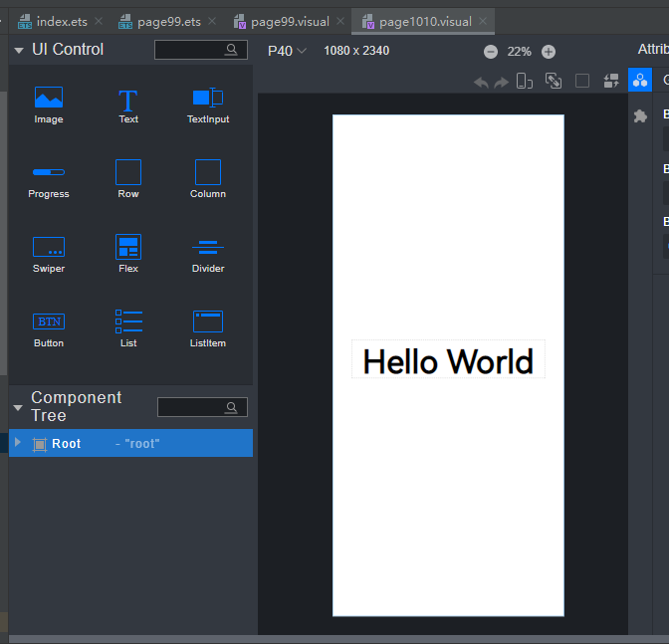Image resolution: width=669 pixels, height=644 pixels.
Task: Select the List control icon
Action: click(128, 322)
